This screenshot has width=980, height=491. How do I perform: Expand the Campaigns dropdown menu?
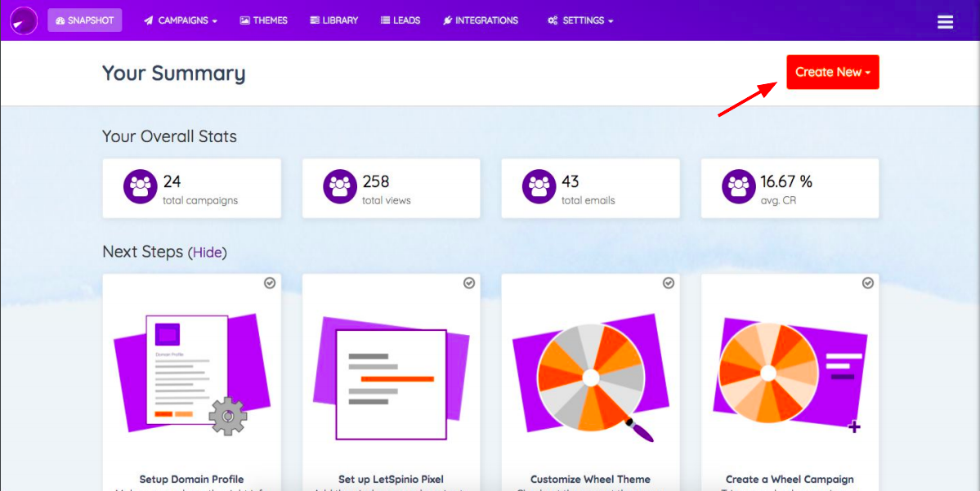(181, 20)
